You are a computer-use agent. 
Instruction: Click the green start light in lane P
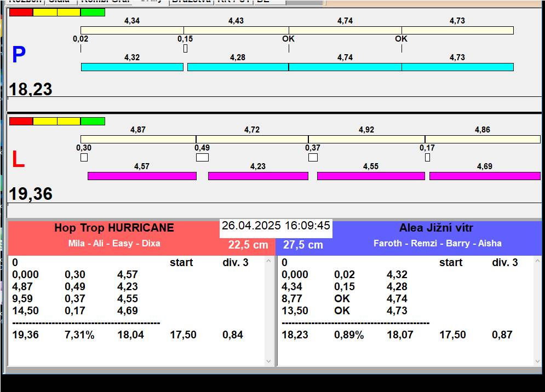[x=93, y=12]
